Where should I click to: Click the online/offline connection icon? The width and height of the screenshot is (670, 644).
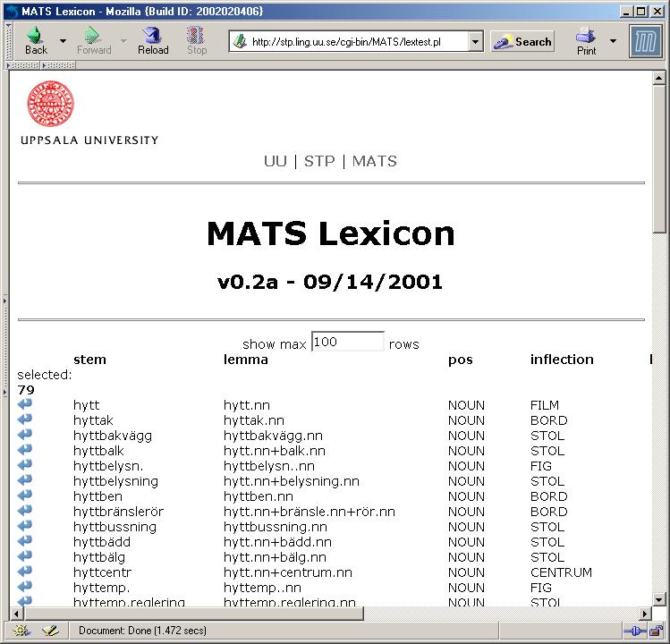634,631
